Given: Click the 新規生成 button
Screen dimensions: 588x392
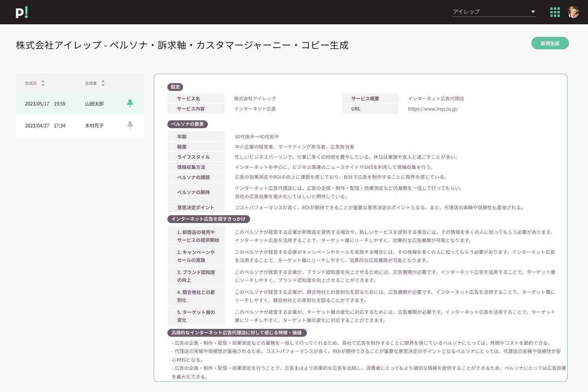Looking at the screenshot, I should tap(550, 43).
